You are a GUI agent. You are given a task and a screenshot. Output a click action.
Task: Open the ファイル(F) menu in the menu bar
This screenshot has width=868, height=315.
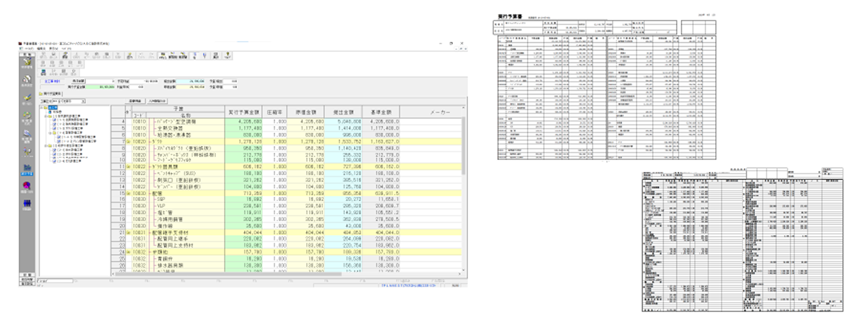tap(29, 49)
